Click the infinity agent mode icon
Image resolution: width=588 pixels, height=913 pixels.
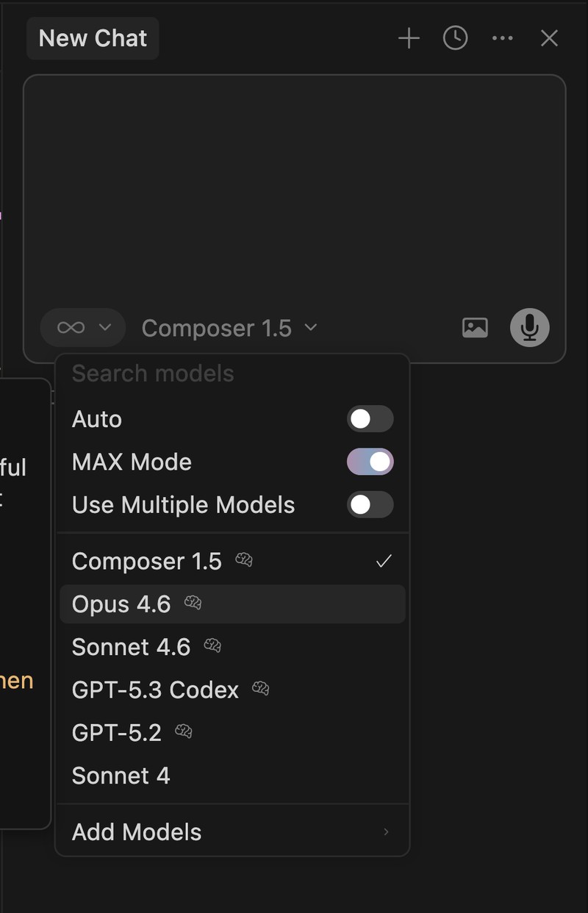pyautogui.click(x=71, y=328)
